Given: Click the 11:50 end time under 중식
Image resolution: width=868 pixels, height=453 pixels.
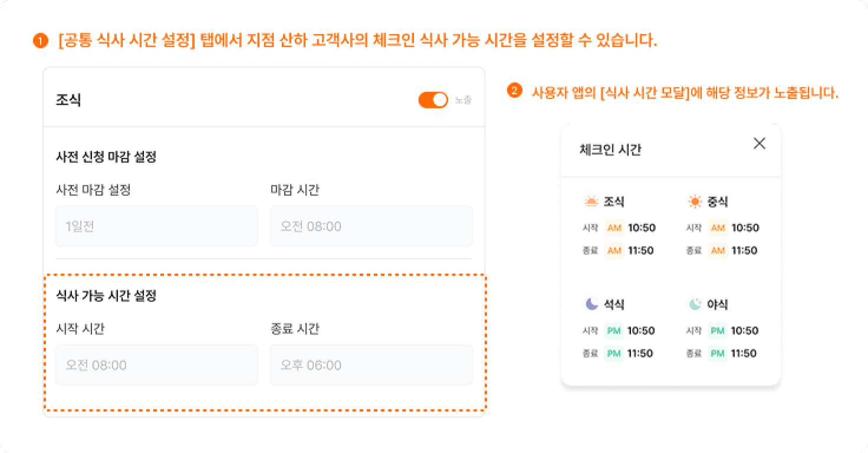Looking at the screenshot, I should tap(744, 251).
